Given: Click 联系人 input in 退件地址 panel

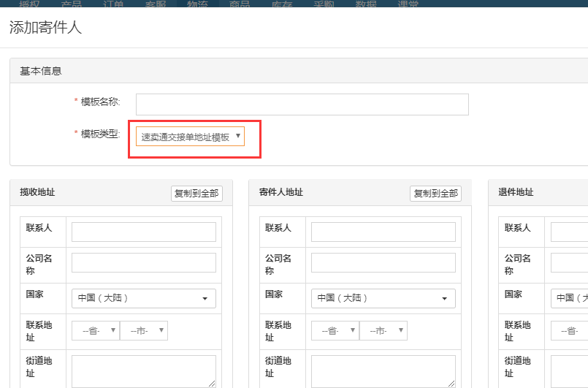Looking at the screenshot, I should (x=569, y=232).
